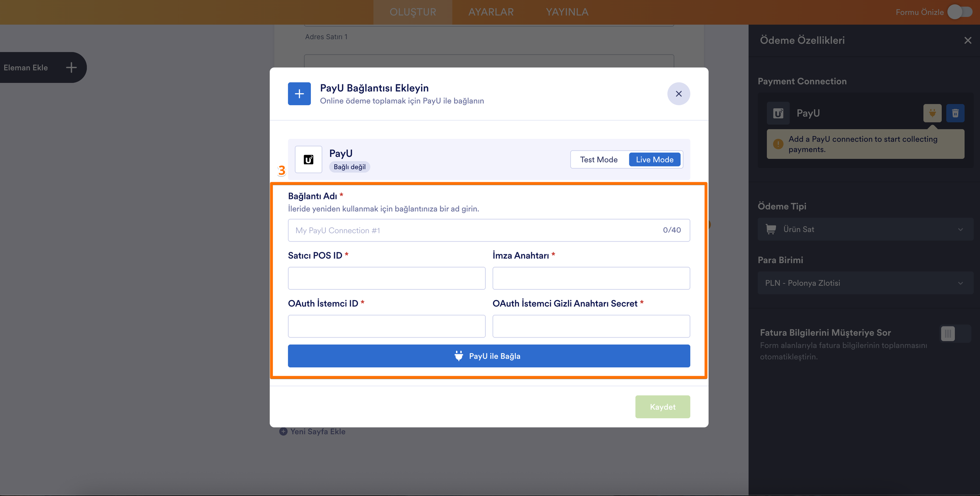Switch to Test Mode
This screenshot has width=980, height=496.
599,160
